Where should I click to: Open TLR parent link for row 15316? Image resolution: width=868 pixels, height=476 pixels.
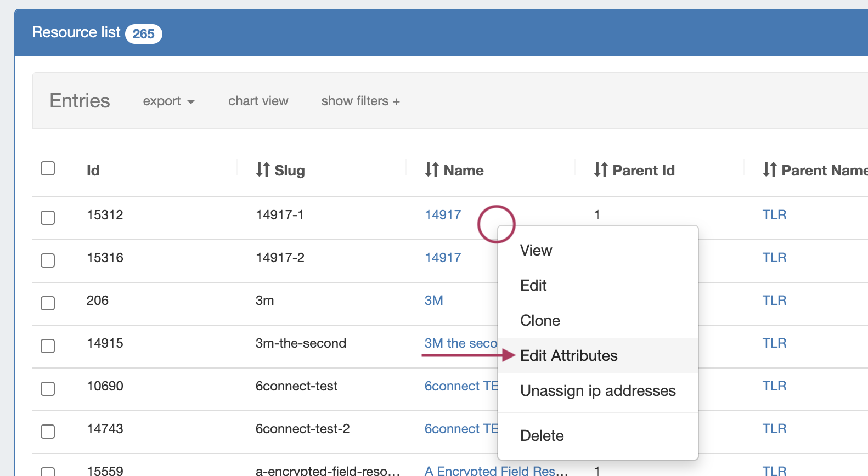point(774,258)
